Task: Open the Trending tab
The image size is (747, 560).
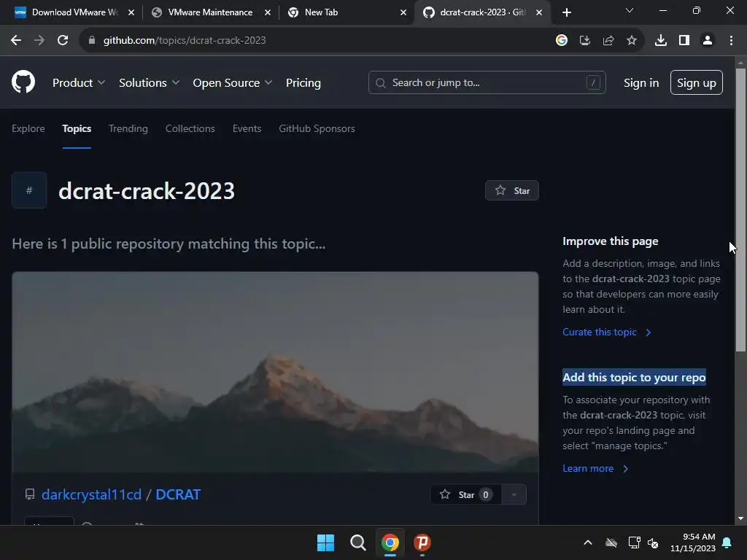Action: tap(128, 128)
